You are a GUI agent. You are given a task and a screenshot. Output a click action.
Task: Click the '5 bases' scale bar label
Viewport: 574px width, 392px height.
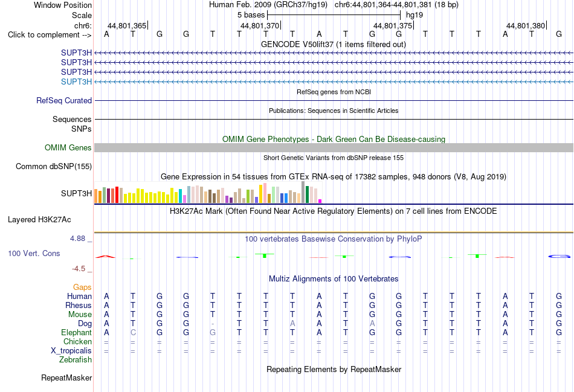pyautogui.click(x=251, y=15)
